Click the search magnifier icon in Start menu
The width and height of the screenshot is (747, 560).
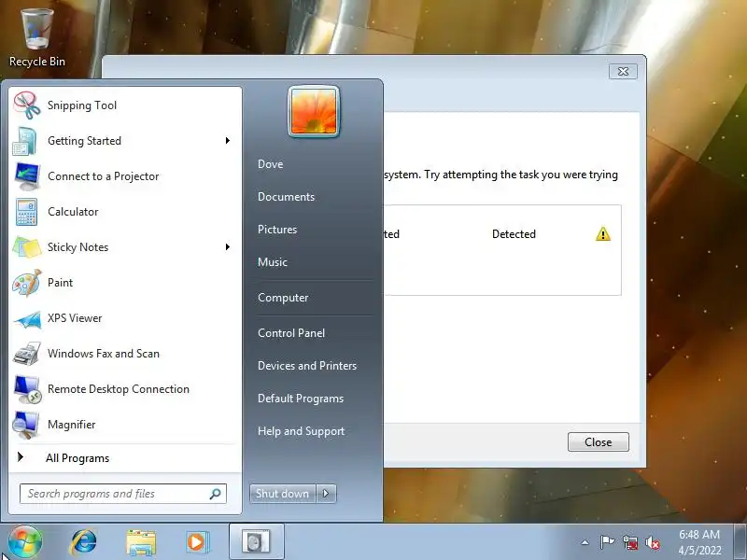(x=215, y=494)
